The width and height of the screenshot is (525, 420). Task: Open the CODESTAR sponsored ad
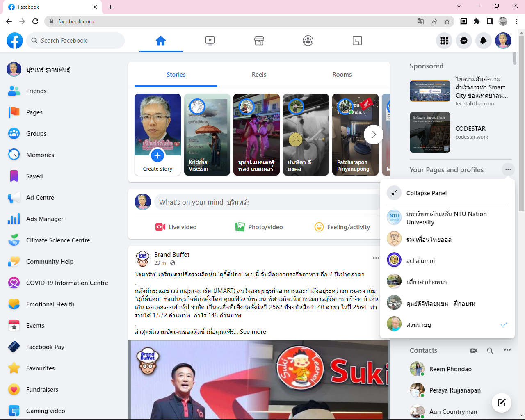(x=461, y=132)
